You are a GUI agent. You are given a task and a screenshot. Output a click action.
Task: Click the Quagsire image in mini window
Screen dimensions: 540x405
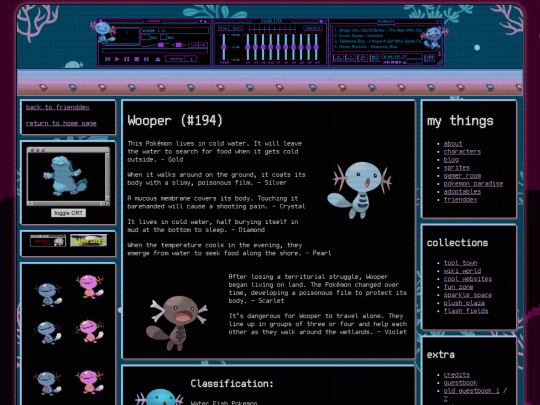(x=65, y=176)
